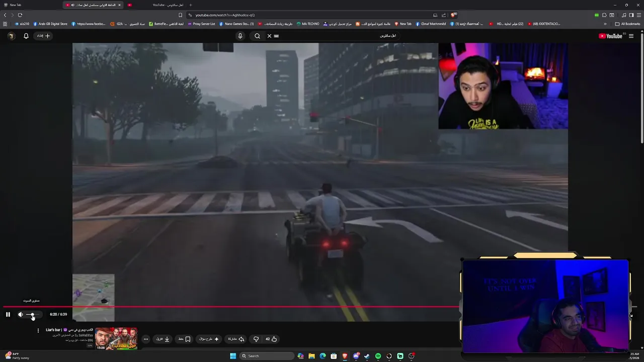Open the G2A bookmark
The image size is (644, 362).
point(128,24)
